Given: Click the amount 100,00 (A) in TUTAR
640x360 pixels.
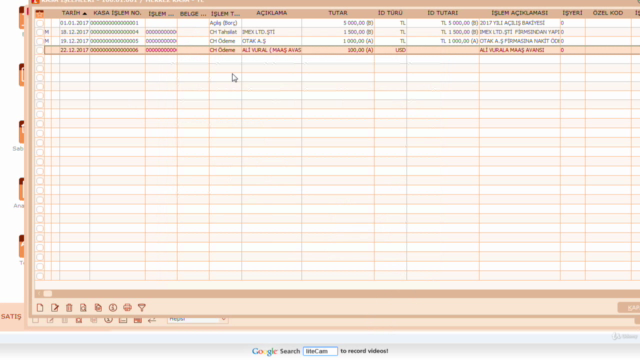Looking at the screenshot, I should [x=360, y=50].
